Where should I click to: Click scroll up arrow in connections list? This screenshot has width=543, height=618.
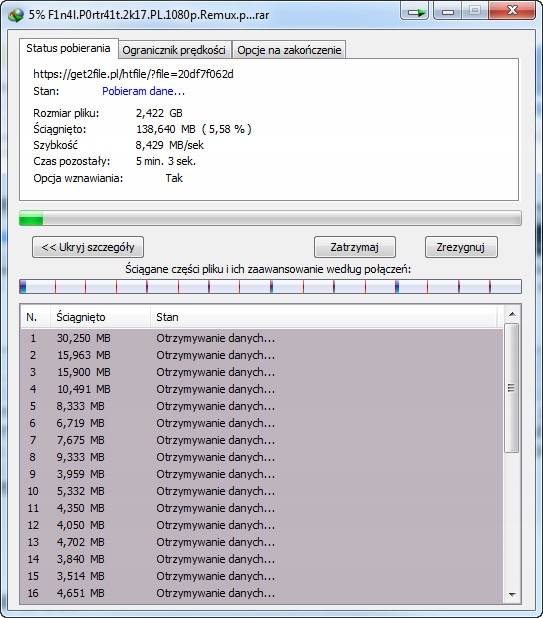click(x=512, y=314)
